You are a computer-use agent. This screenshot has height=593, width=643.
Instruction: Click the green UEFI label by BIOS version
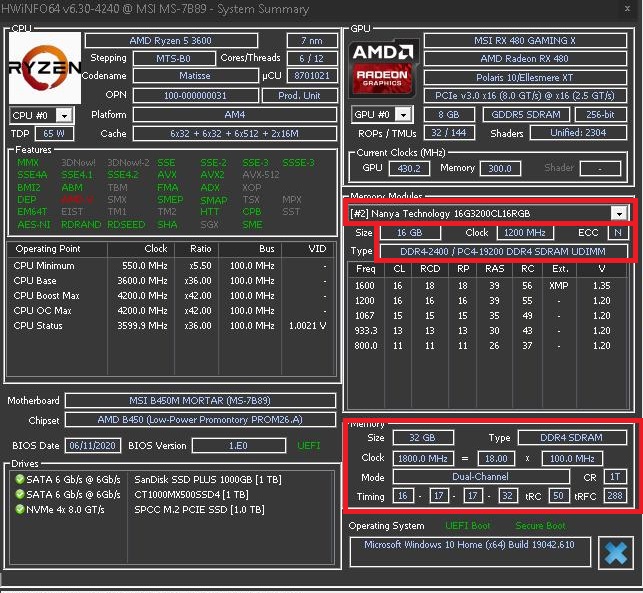coord(309,445)
